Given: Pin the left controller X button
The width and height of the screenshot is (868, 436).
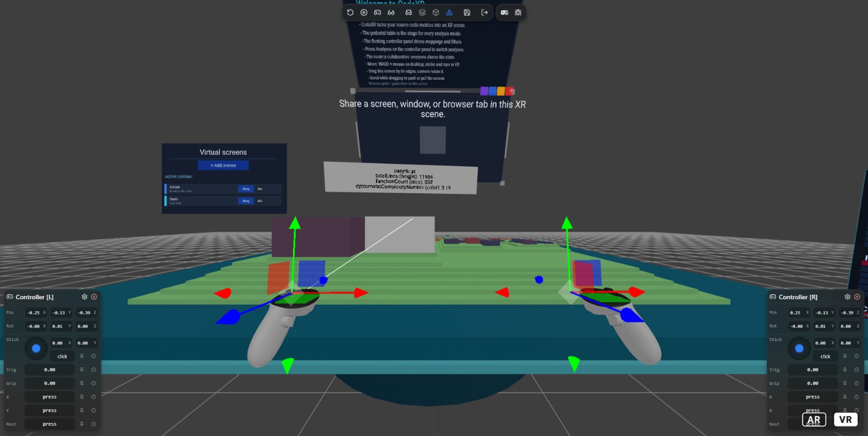Looking at the screenshot, I should pos(82,397).
